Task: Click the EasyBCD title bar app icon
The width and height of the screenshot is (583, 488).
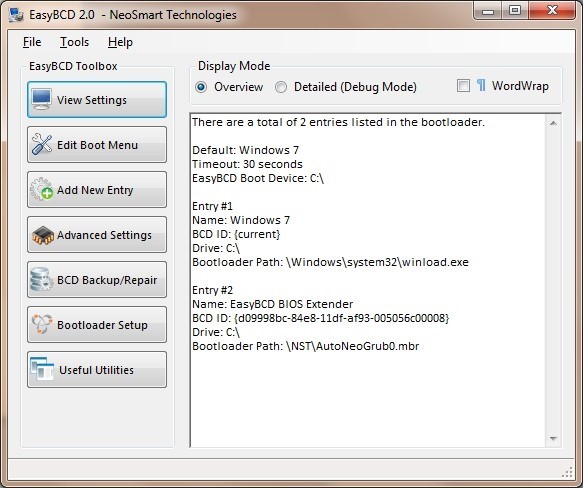Action: [16, 15]
